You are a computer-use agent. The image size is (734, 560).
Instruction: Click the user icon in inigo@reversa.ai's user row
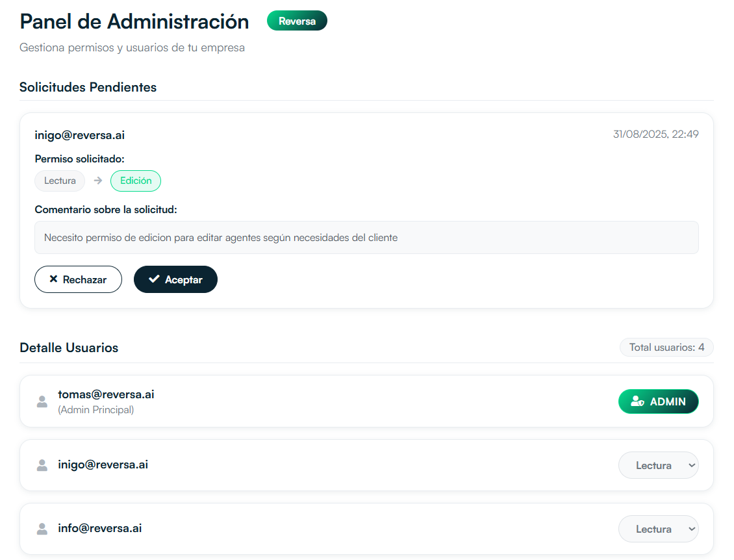click(42, 465)
